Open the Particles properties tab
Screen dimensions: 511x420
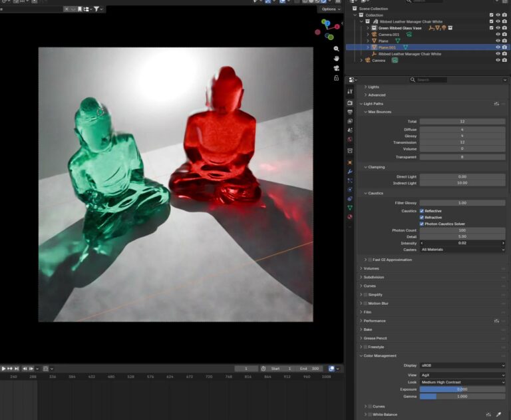tap(350, 180)
